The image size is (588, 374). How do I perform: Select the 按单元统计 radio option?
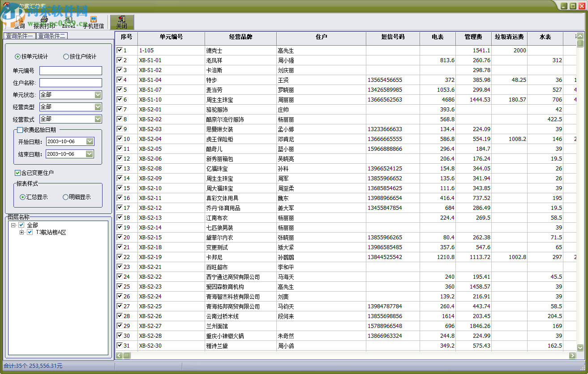(x=31, y=57)
